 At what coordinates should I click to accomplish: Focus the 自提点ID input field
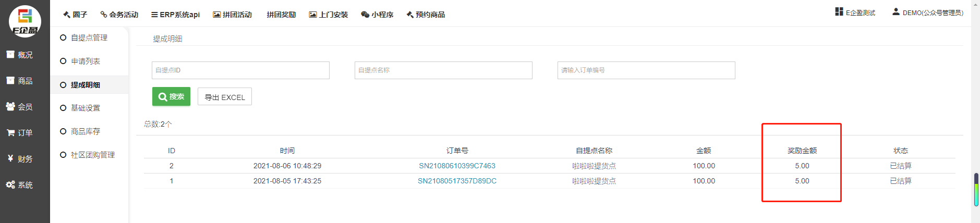[x=240, y=70]
